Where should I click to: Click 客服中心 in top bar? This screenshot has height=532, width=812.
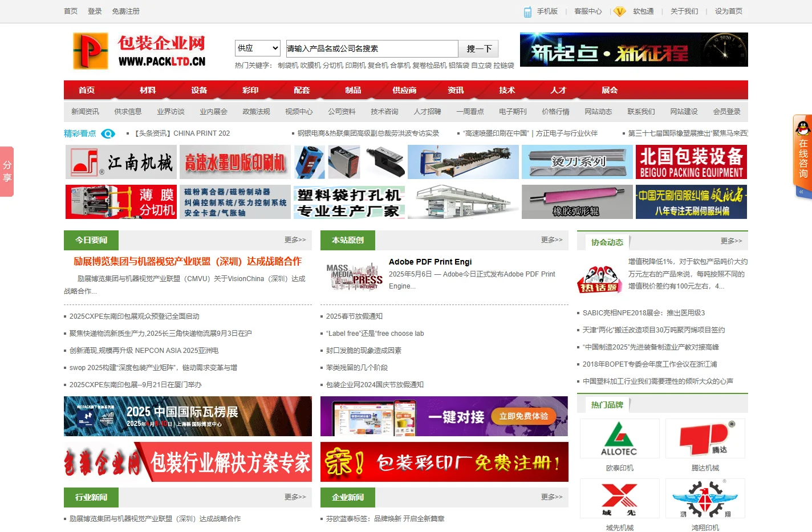pos(588,11)
